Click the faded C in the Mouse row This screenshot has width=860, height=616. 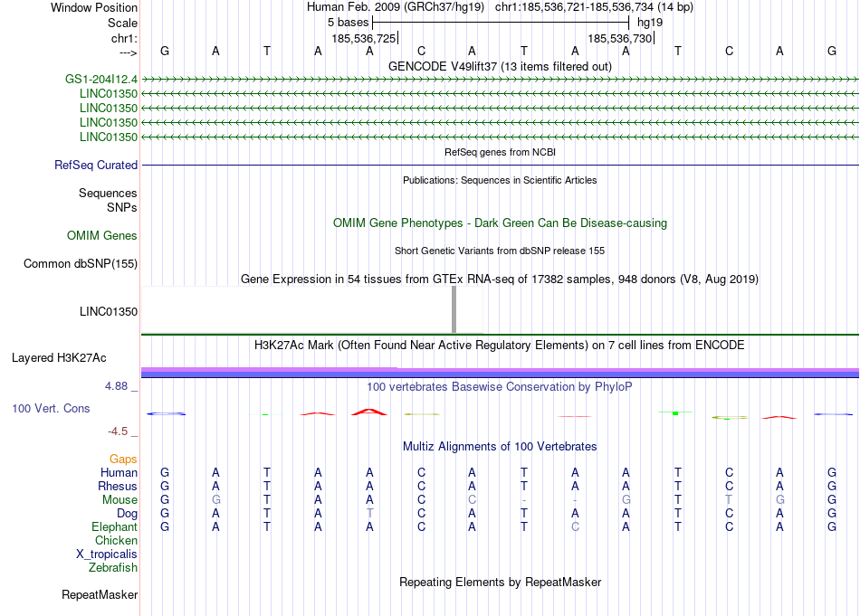[472, 500]
